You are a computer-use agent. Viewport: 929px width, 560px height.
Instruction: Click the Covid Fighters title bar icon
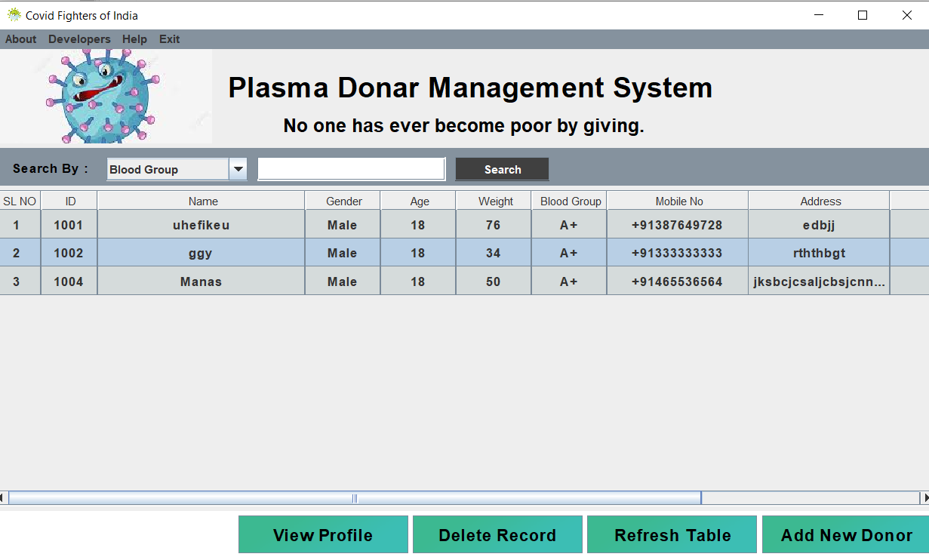click(14, 14)
